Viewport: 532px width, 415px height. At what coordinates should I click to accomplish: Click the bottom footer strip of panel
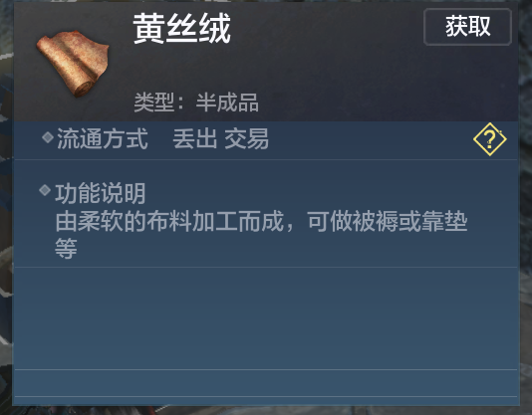(x=266, y=383)
